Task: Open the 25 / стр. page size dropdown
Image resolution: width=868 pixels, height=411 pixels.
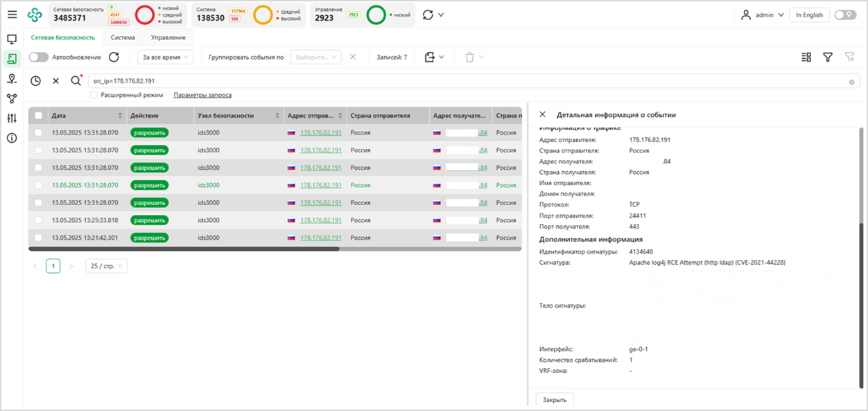Action: tap(106, 266)
